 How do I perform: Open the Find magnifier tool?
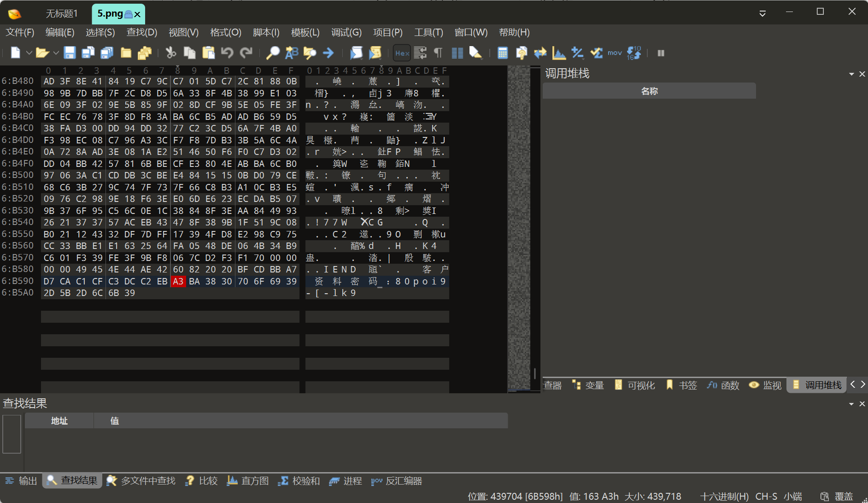(x=273, y=53)
